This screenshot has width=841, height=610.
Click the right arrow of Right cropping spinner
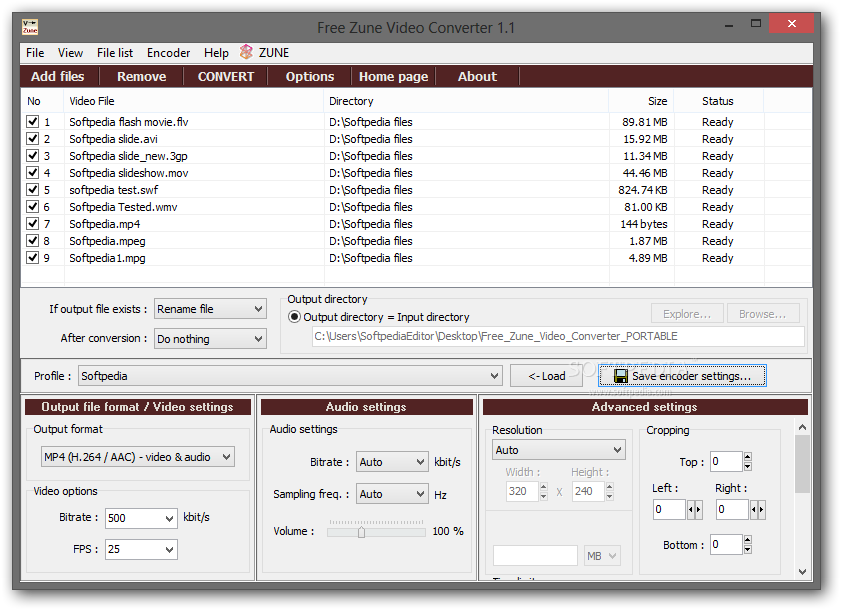click(x=761, y=509)
